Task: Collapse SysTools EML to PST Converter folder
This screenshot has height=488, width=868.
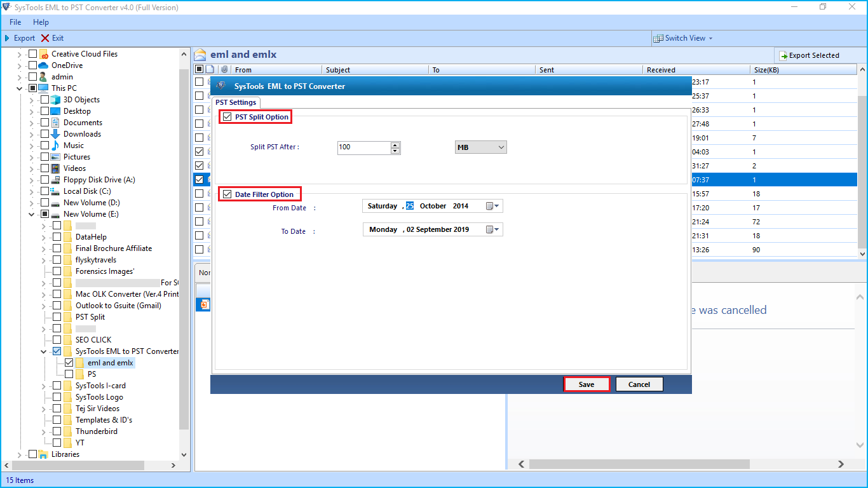Action: 44,351
